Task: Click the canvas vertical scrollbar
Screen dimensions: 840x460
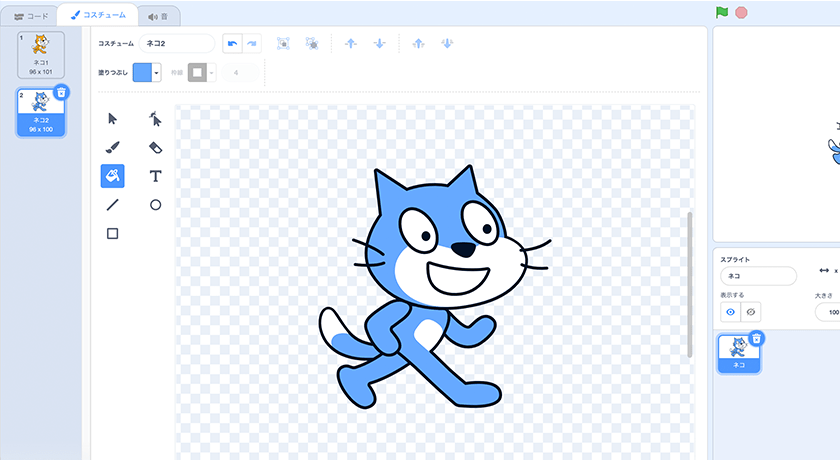Action: [x=689, y=284]
